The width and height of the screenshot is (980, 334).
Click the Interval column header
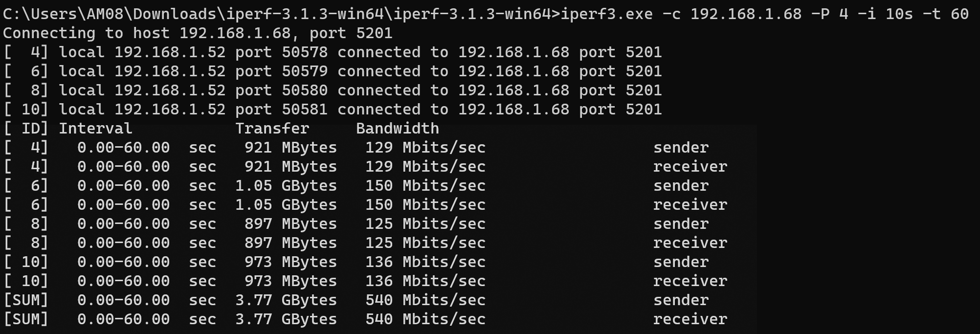(95, 129)
